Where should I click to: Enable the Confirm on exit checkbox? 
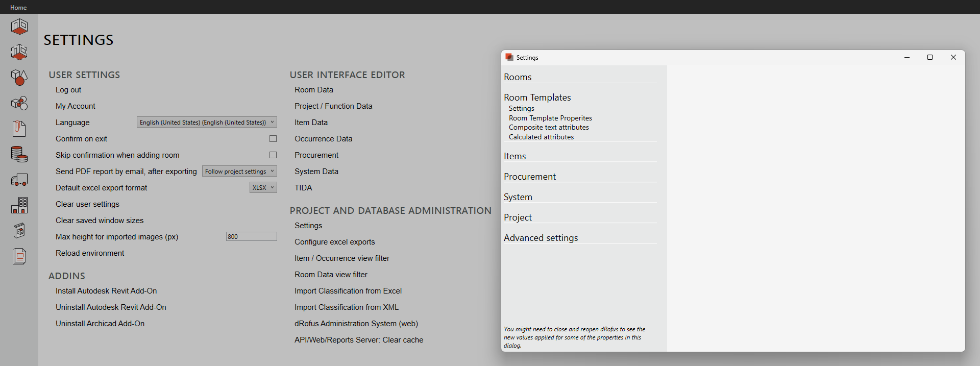click(273, 139)
